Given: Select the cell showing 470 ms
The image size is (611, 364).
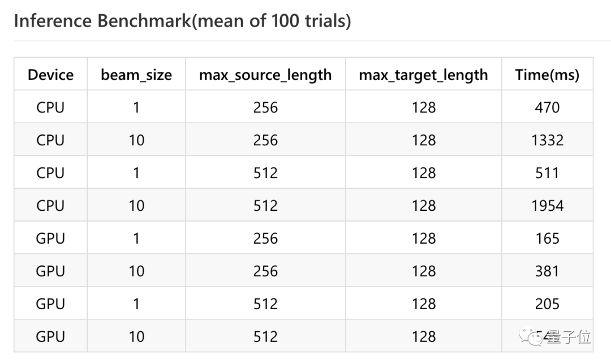Looking at the screenshot, I should point(547,107).
